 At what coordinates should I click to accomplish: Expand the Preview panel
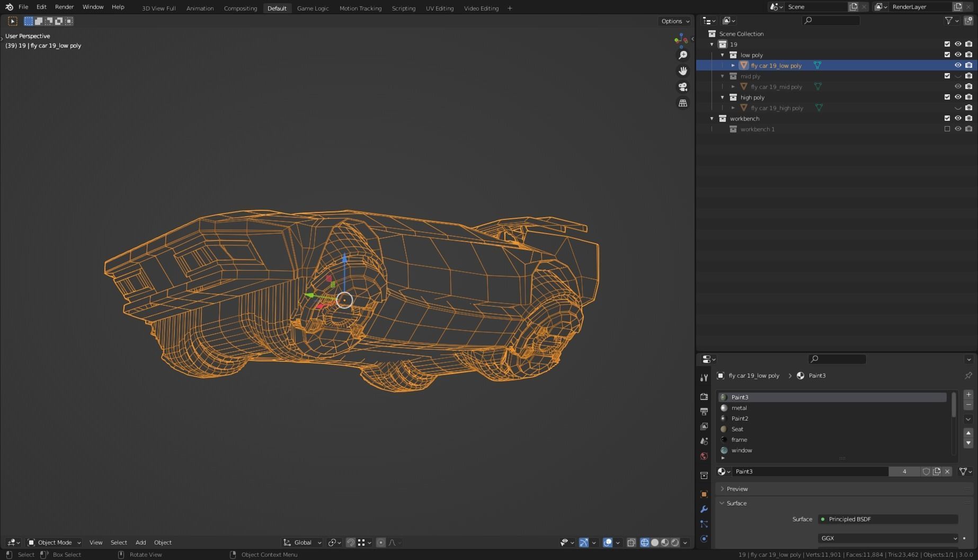(x=737, y=489)
